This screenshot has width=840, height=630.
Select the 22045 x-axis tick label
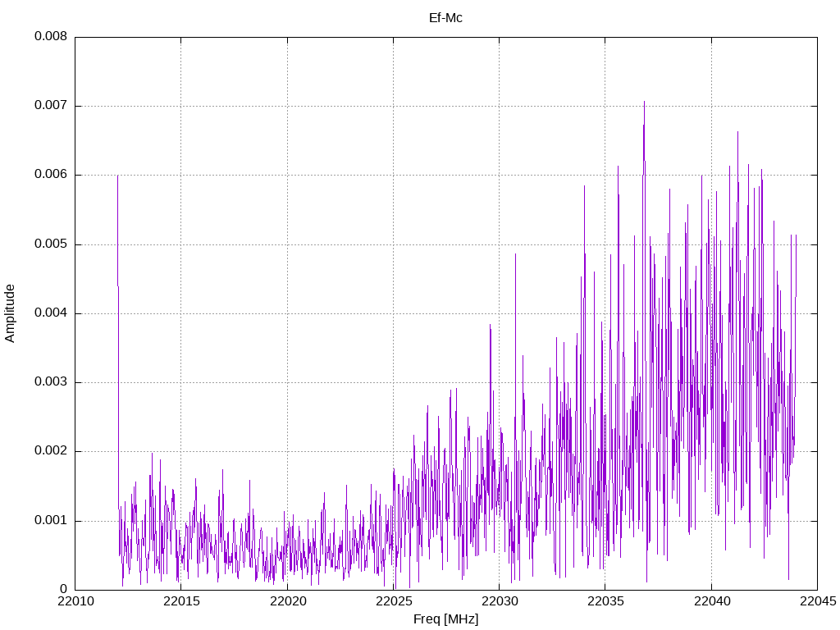(816, 603)
